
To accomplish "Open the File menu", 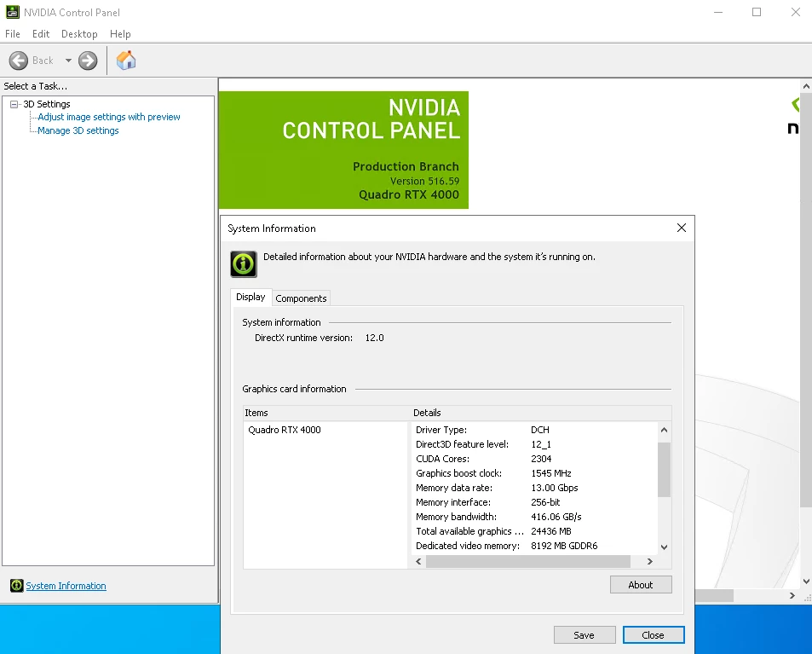I will 13,34.
